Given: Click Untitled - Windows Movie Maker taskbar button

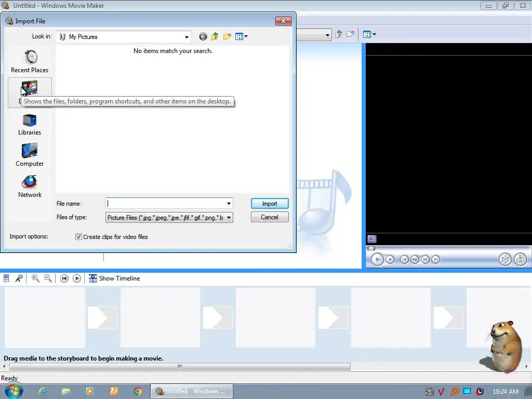Looking at the screenshot, I should click(192, 392).
